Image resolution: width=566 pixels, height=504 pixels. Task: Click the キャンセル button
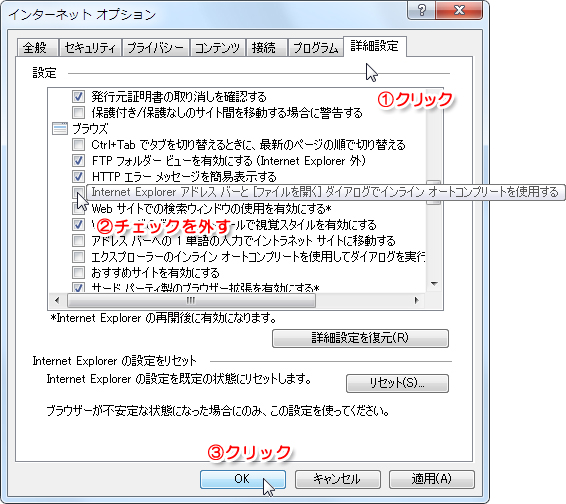(338, 479)
